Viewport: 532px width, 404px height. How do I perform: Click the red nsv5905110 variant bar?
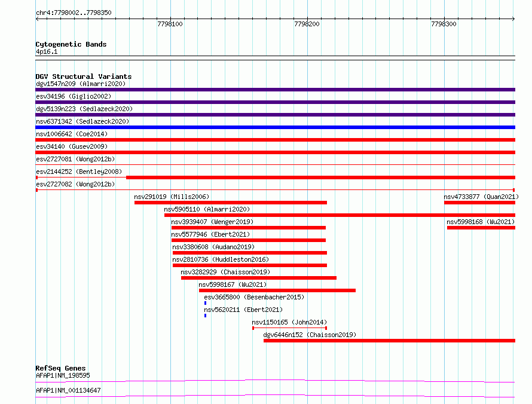point(340,215)
